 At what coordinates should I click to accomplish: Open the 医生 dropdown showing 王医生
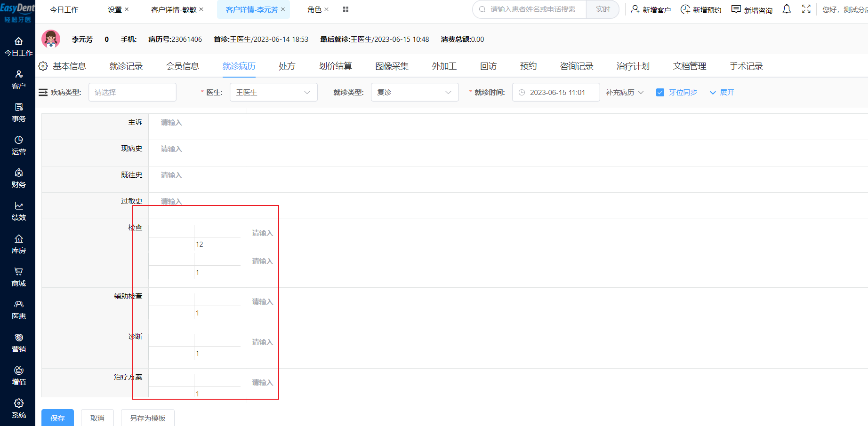273,92
